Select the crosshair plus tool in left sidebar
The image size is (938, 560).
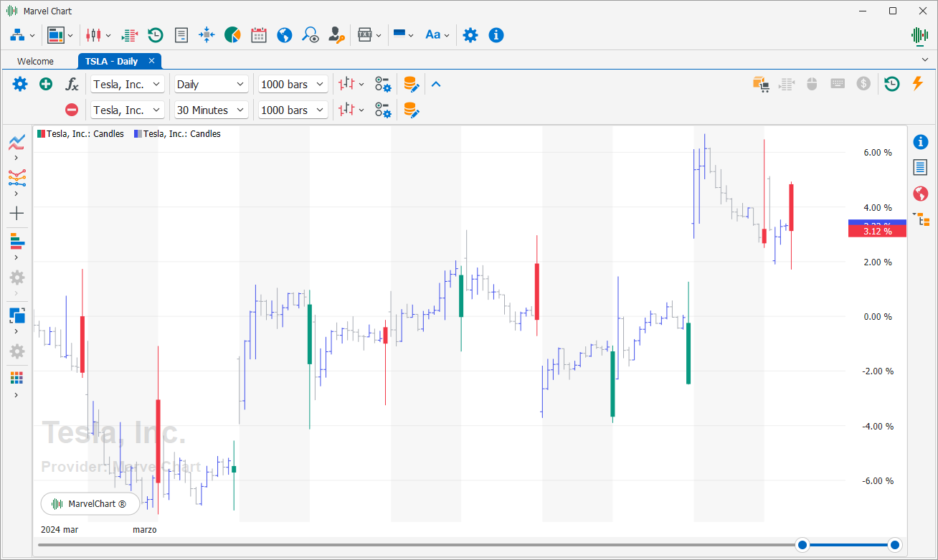coord(16,213)
